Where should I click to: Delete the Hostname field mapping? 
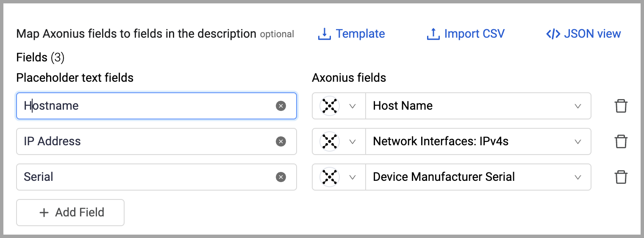(621, 106)
